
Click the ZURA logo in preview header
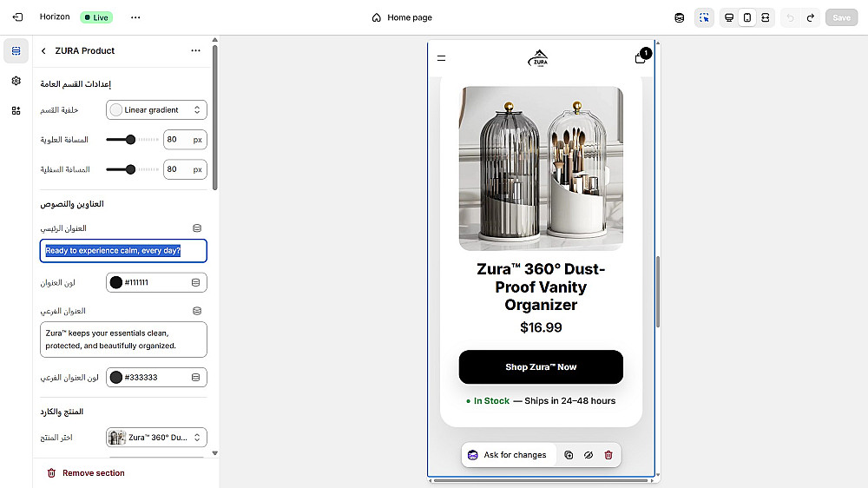[x=538, y=58]
